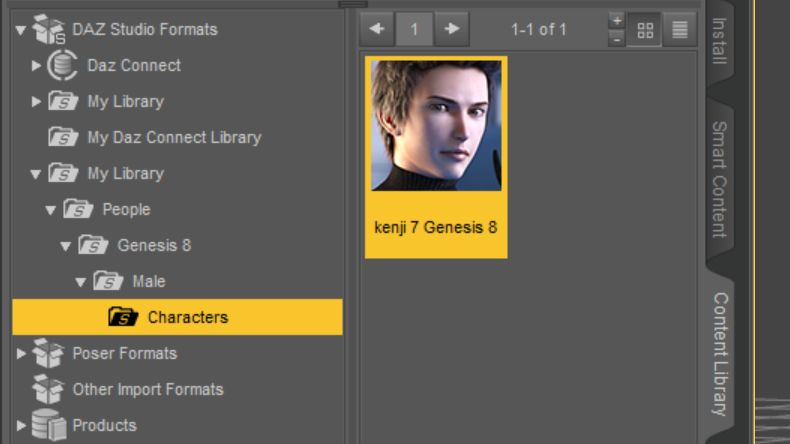790x444 pixels.
Task: Click the Other Import Formats box icon
Action: click(48, 389)
